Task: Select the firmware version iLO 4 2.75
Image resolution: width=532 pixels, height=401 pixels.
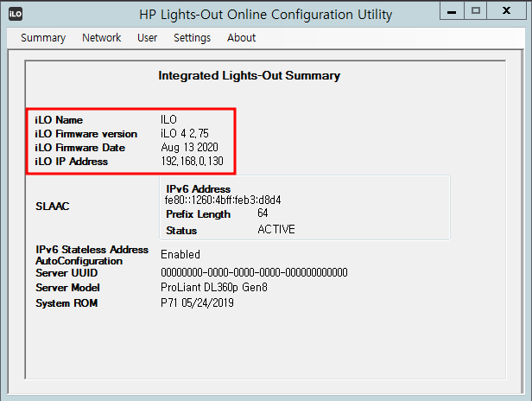Action: point(185,133)
